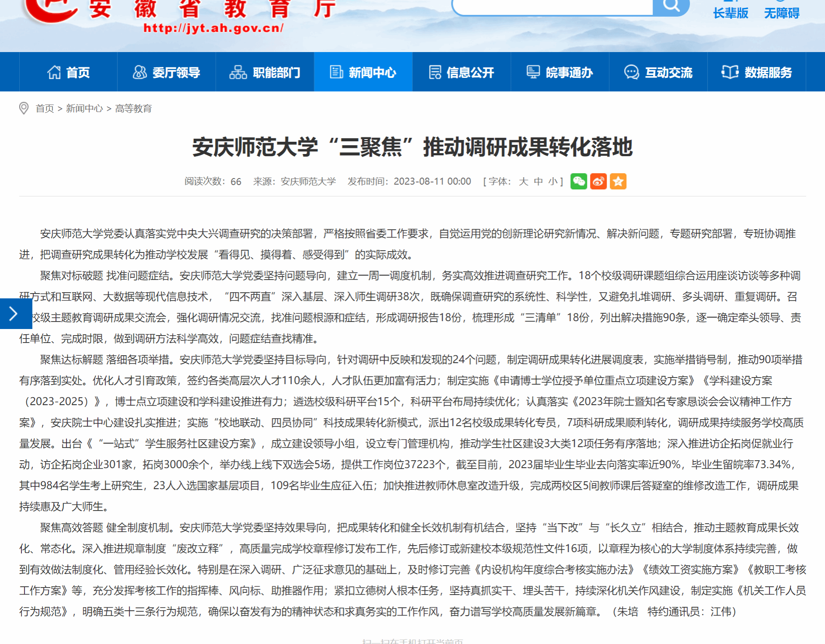Click in the search input field
Viewport: 825px width, 644px height.
pyautogui.click(x=552, y=7)
